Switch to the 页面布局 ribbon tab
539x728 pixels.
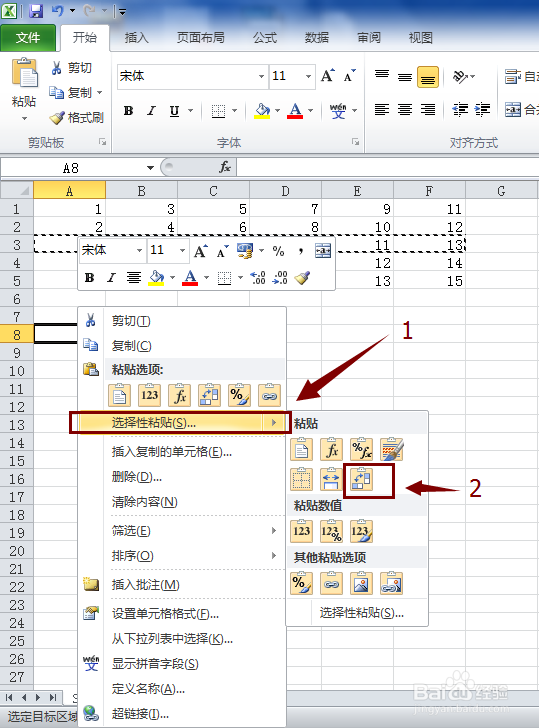(x=201, y=38)
